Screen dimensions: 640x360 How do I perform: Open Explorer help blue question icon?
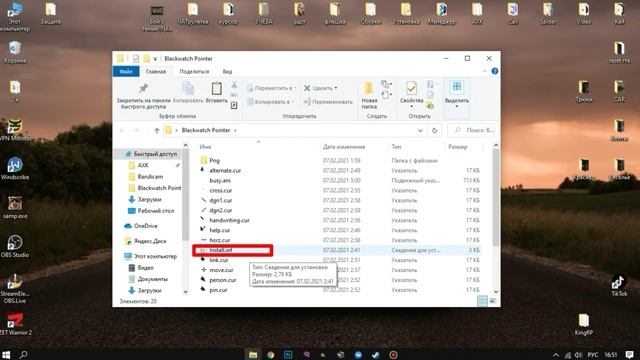click(x=495, y=71)
